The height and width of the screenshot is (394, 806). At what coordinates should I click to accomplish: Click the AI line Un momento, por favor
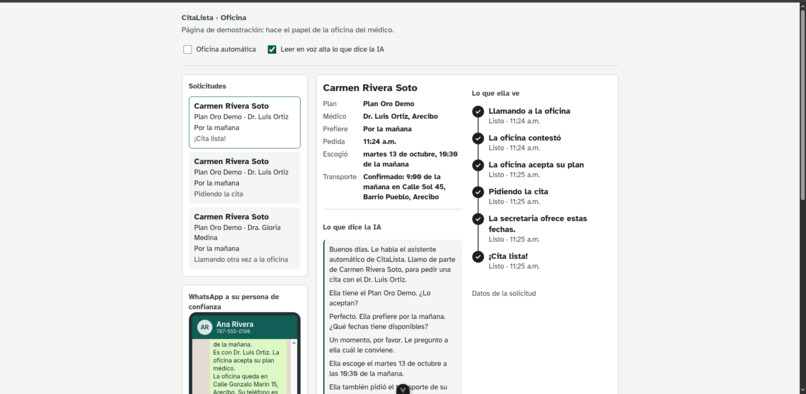click(388, 345)
